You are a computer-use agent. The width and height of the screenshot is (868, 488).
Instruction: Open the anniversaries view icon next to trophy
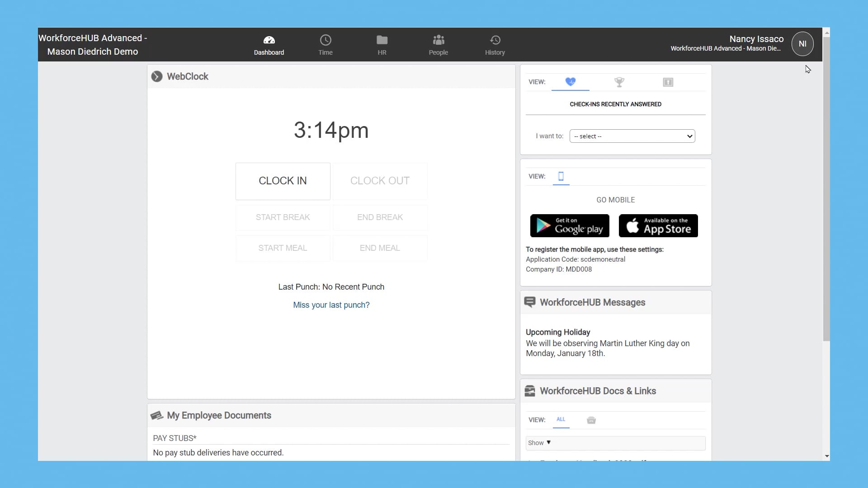[x=668, y=82]
